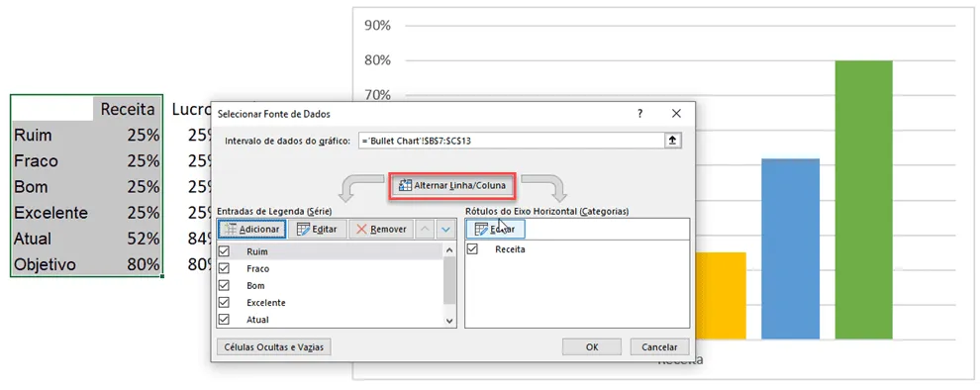Viewport: 980px width, 390px height.
Task: Toggle the Excelente series checkbox
Action: [224, 303]
